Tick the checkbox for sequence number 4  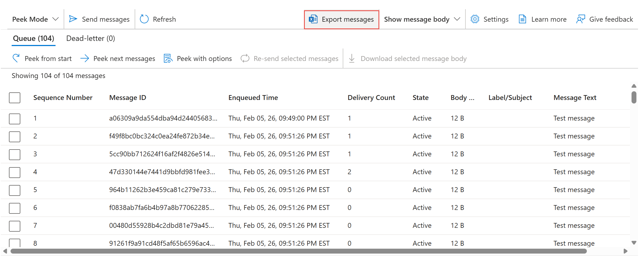tap(15, 172)
